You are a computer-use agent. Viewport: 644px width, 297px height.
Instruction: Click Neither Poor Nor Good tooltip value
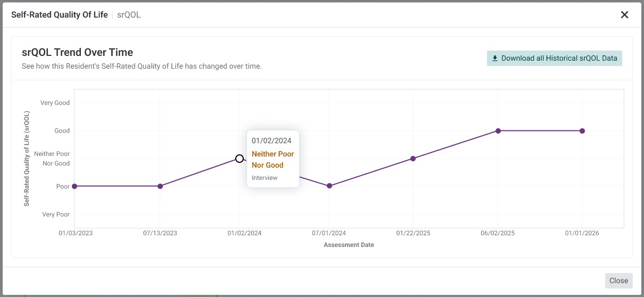(273, 160)
